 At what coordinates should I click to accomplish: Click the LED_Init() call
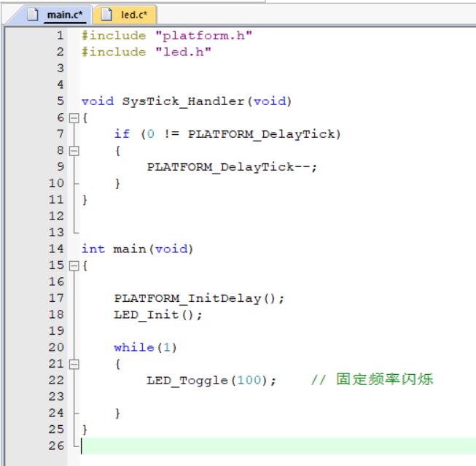click(x=158, y=315)
